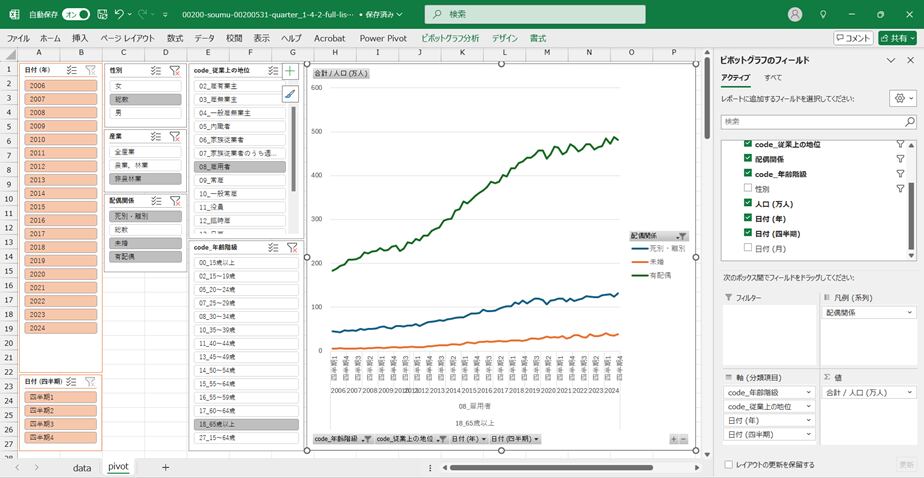Screen dimensions: 924x478
Task: Click the field list 検索 box
Action: point(819,121)
